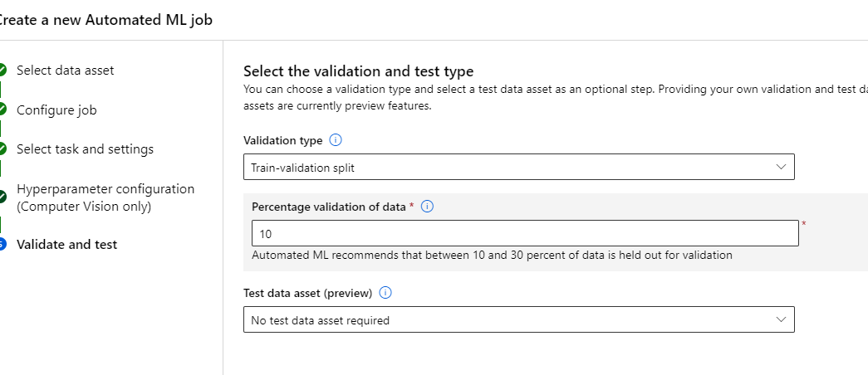This screenshot has height=375, width=868.
Task: Click the info icon for Percentage validation of data
Action: [428, 207]
